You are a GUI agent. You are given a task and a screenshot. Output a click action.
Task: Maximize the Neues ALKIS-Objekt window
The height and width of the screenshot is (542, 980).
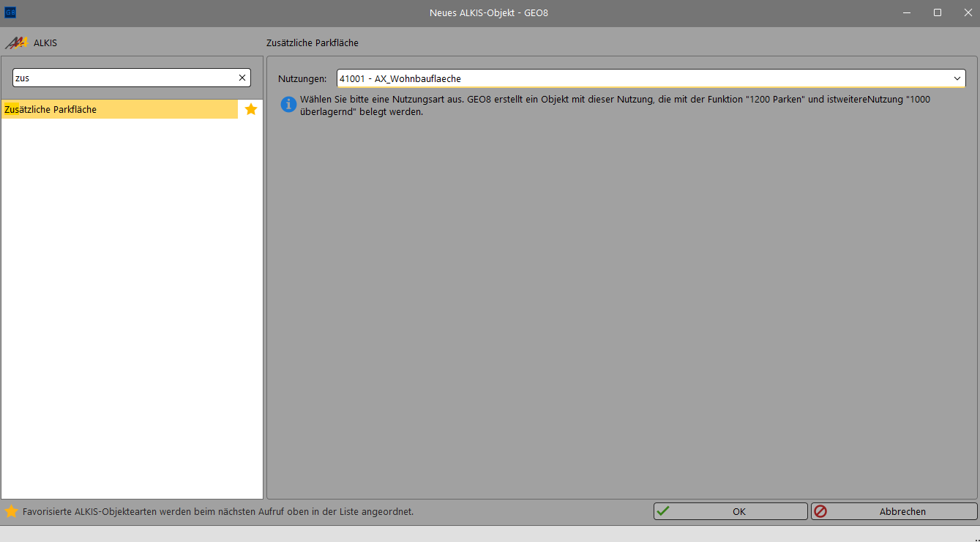pos(938,12)
